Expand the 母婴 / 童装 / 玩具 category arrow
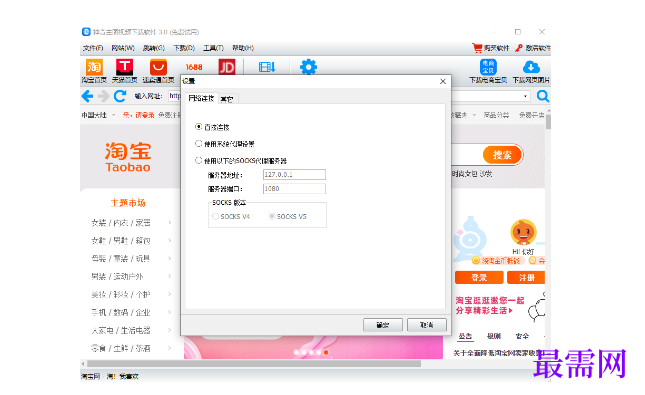Image resolution: width=645 pixels, height=395 pixels. [x=169, y=258]
